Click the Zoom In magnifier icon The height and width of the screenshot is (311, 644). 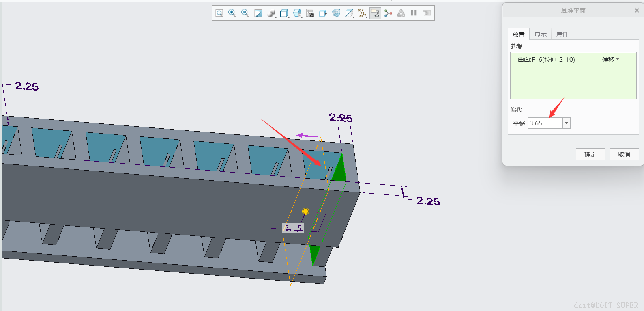[x=232, y=13]
